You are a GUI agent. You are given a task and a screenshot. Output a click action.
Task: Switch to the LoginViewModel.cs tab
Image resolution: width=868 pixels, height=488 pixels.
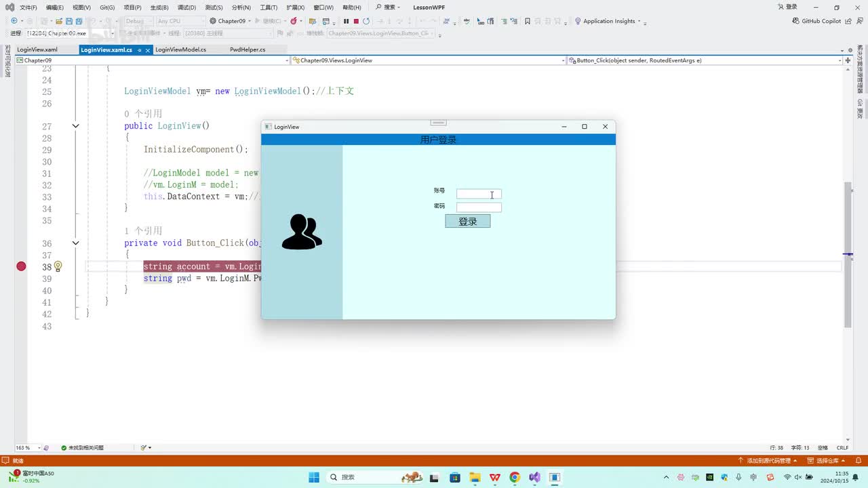pyautogui.click(x=180, y=49)
